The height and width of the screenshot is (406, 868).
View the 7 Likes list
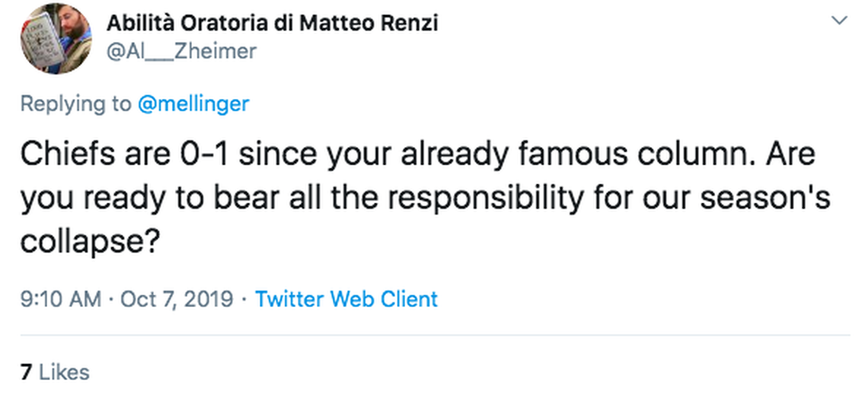(x=55, y=372)
